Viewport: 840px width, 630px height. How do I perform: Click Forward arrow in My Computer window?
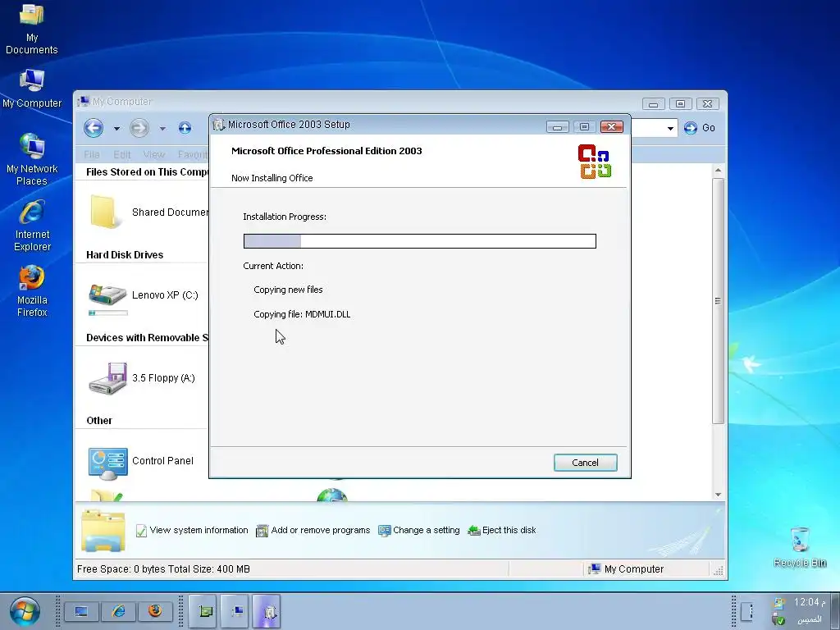(139, 128)
